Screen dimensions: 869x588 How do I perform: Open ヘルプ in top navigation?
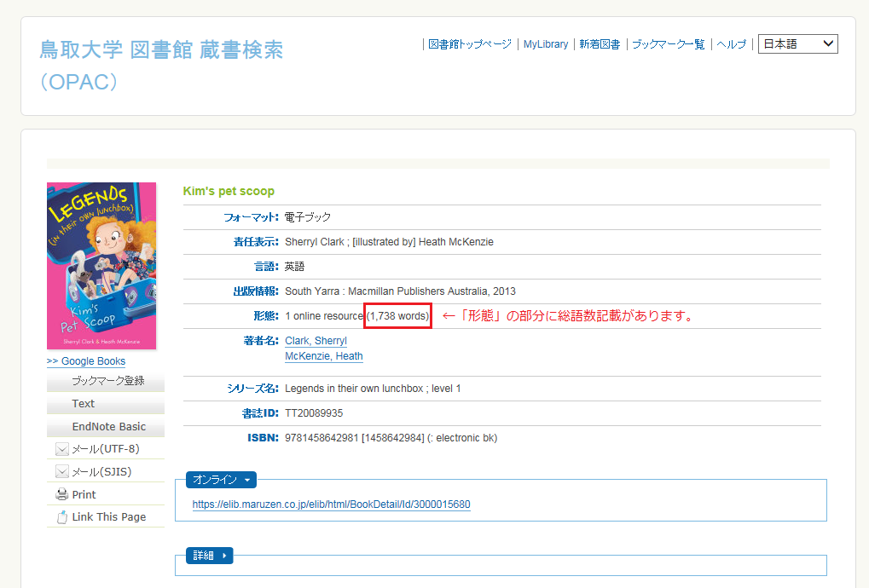point(731,44)
